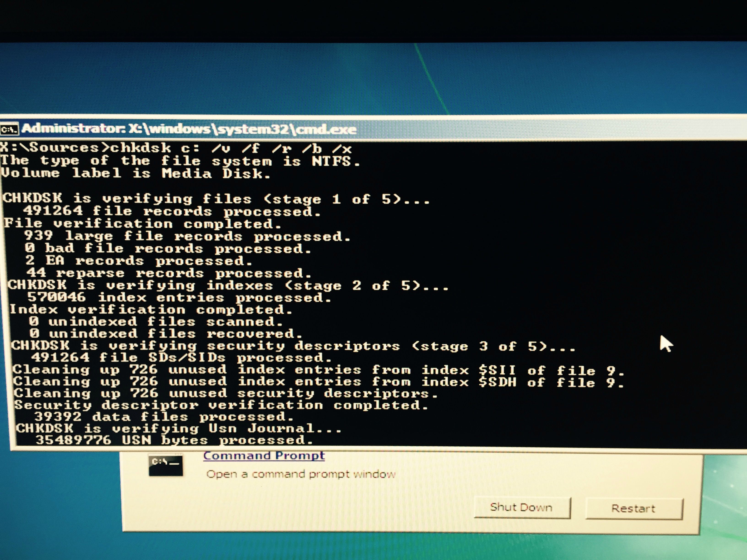Click the 'stage 3 of 5' security descriptors line
Image resolution: width=747 pixels, height=560 pixels.
tap(293, 346)
